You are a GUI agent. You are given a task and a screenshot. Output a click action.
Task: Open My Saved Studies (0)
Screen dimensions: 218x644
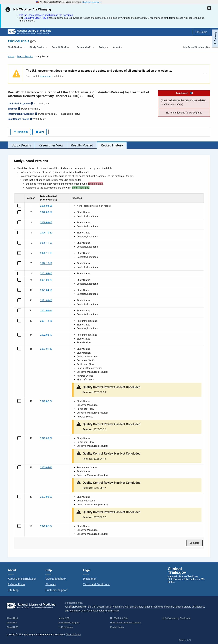coord(197,47)
